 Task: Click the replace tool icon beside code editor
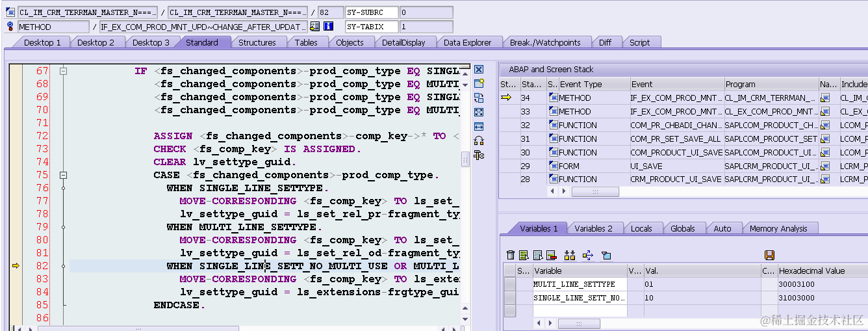tap(479, 98)
